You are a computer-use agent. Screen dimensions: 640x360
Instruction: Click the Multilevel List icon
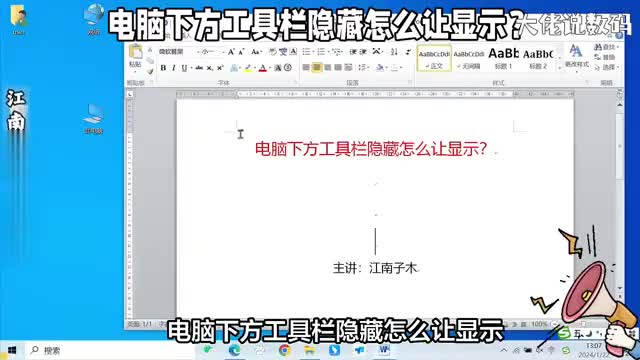pos(336,52)
